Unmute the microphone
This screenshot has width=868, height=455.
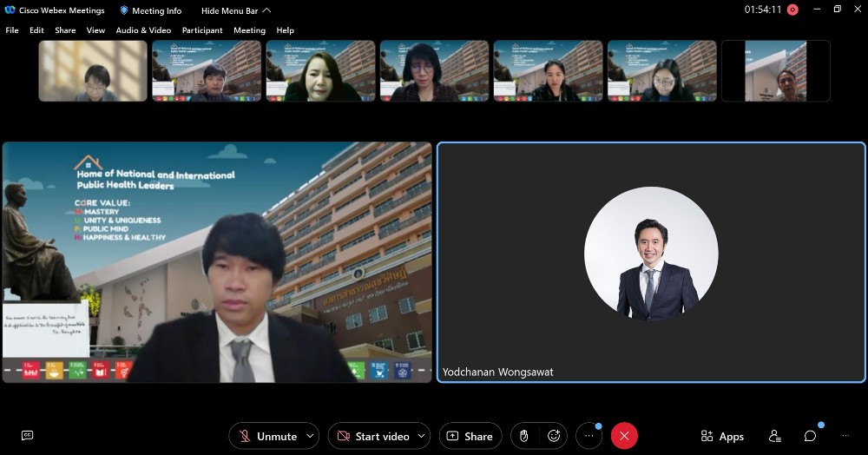(x=268, y=436)
